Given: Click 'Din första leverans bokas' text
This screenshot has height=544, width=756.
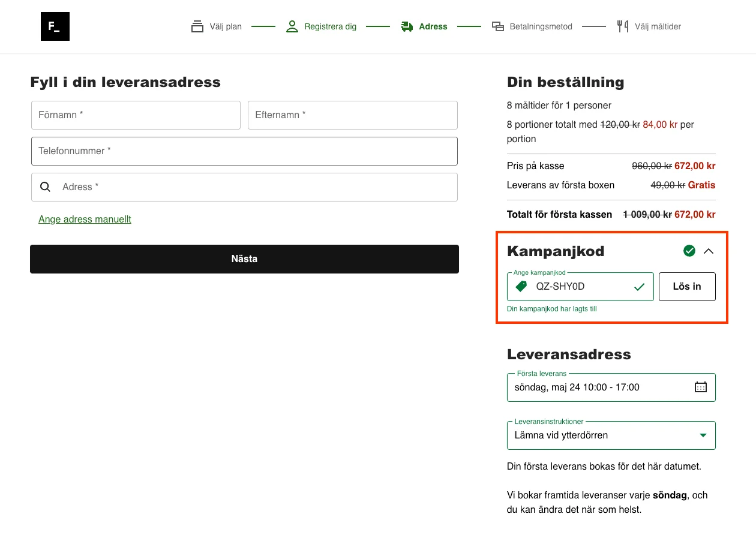Looking at the screenshot, I should 604,467.
